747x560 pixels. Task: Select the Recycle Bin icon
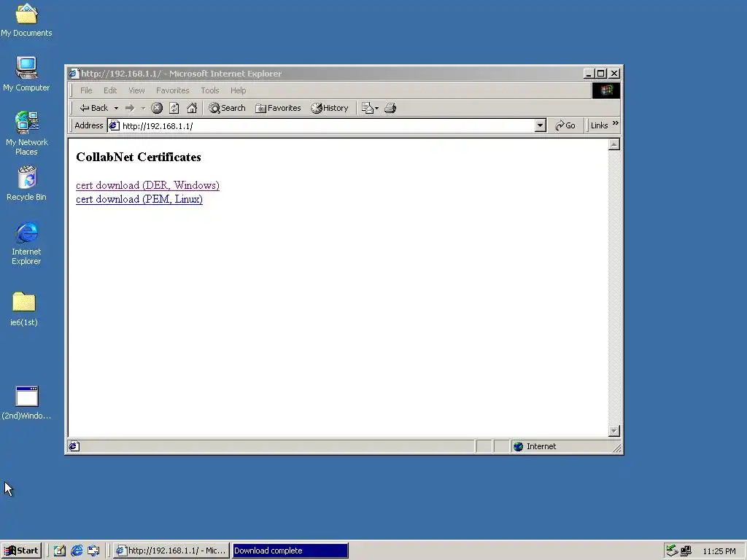point(27,183)
